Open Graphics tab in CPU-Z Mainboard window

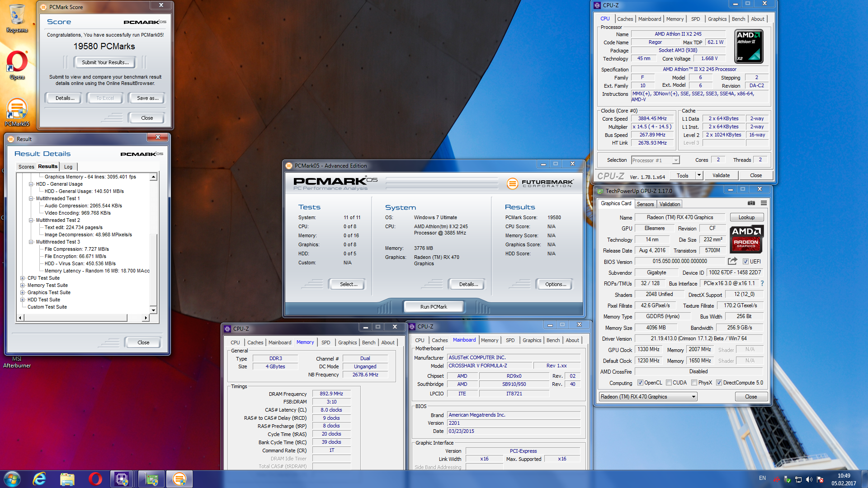pyautogui.click(x=532, y=340)
